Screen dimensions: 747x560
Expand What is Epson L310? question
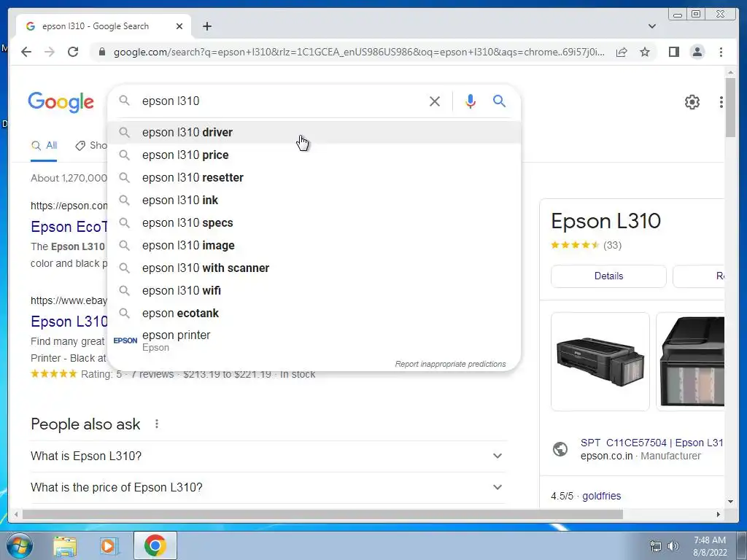coord(268,456)
